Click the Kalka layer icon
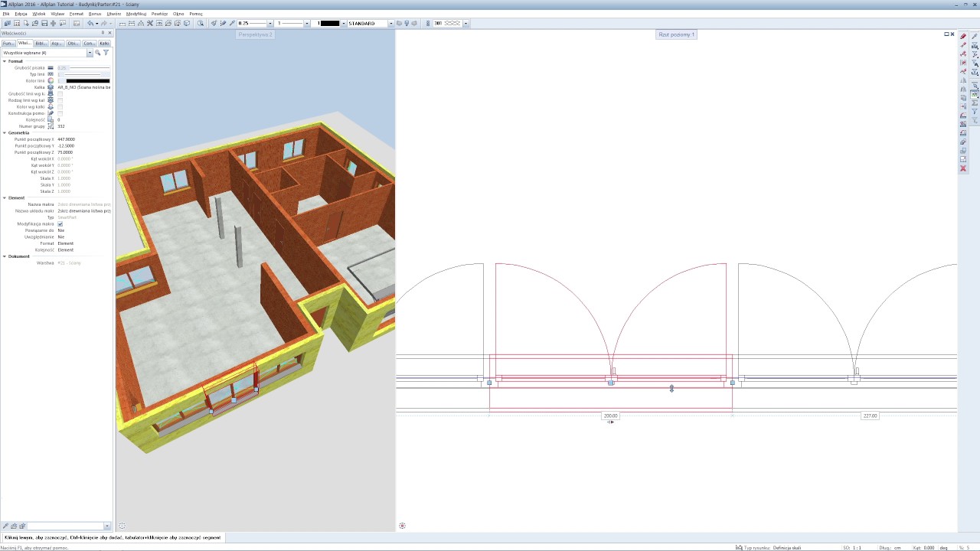Viewport: 980px width, 551px height. tap(51, 87)
